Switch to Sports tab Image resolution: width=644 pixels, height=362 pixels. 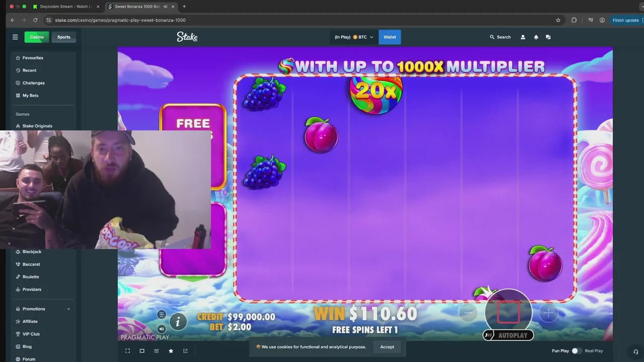point(64,37)
